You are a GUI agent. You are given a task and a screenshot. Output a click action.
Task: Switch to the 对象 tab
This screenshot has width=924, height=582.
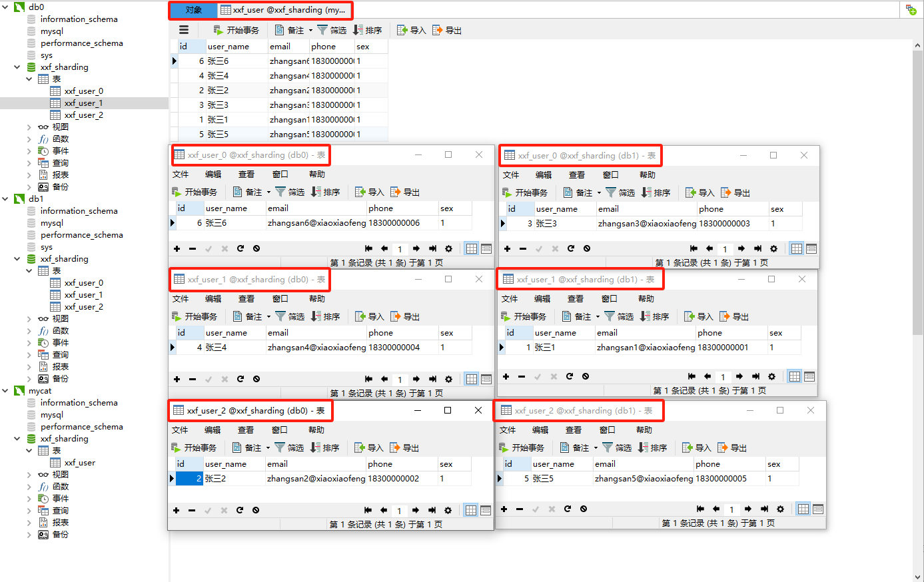point(193,10)
